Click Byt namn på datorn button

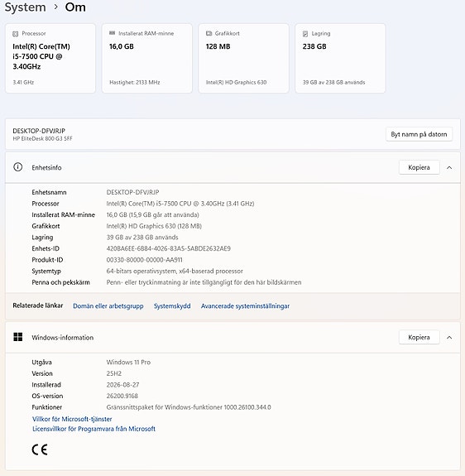[x=419, y=134]
